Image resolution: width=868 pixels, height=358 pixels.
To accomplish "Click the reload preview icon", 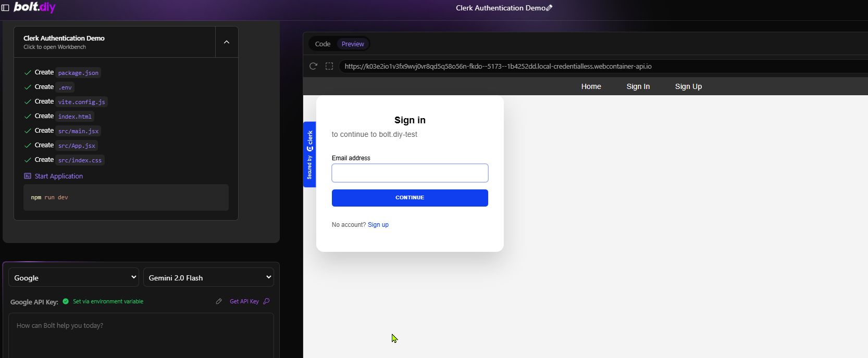I will 313,66.
